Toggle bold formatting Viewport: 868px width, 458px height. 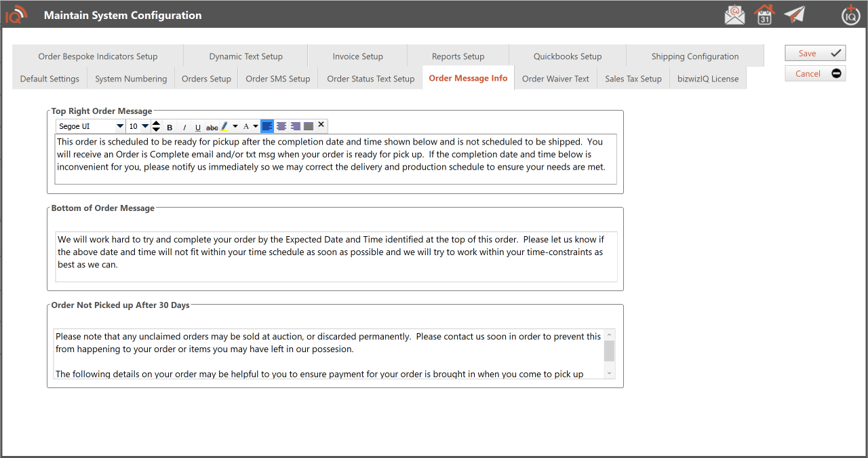[170, 127]
